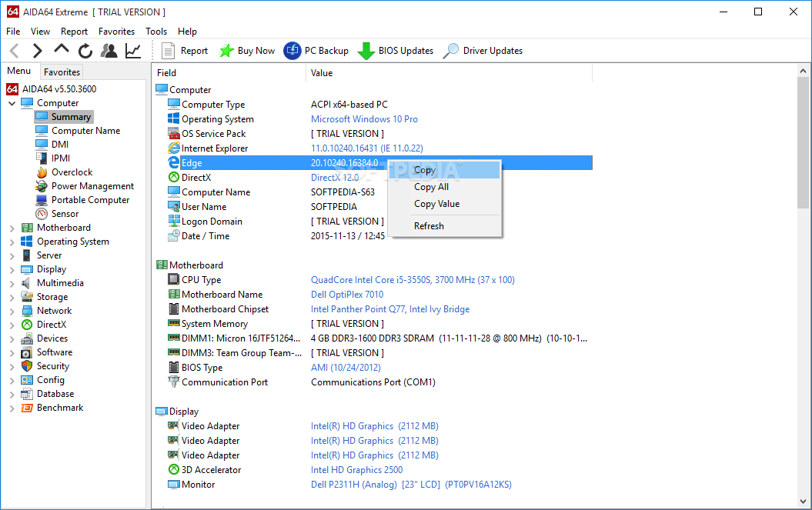Click the PC Backup blue icon

click(x=292, y=51)
